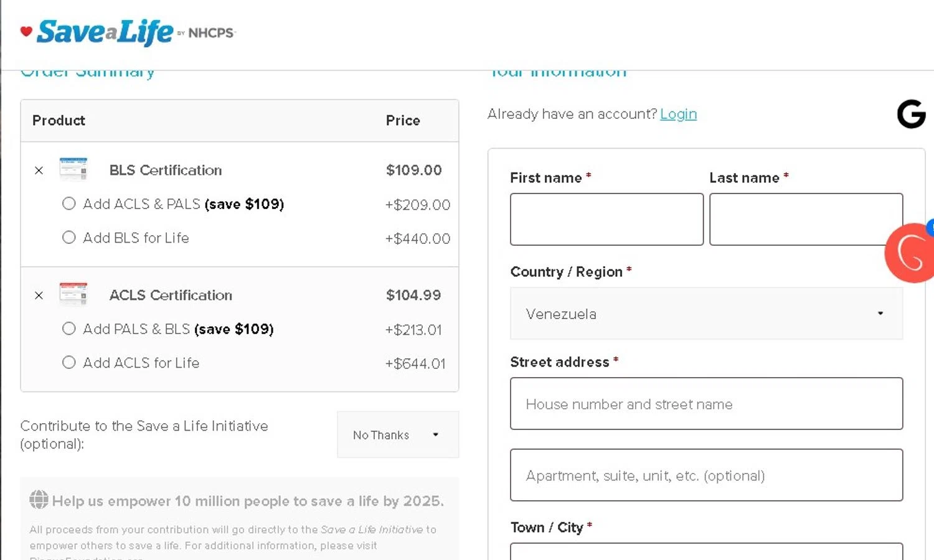The width and height of the screenshot is (934, 560).
Task: Click the +$440.00 add-on price
Action: click(x=418, y=239)
